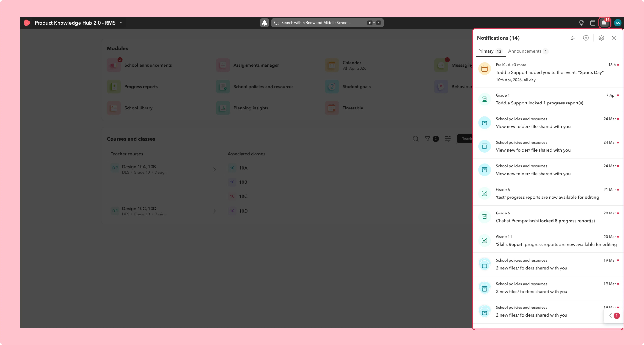
Task: Select the Design 10C, 10D course
Action: click(164, 211)
